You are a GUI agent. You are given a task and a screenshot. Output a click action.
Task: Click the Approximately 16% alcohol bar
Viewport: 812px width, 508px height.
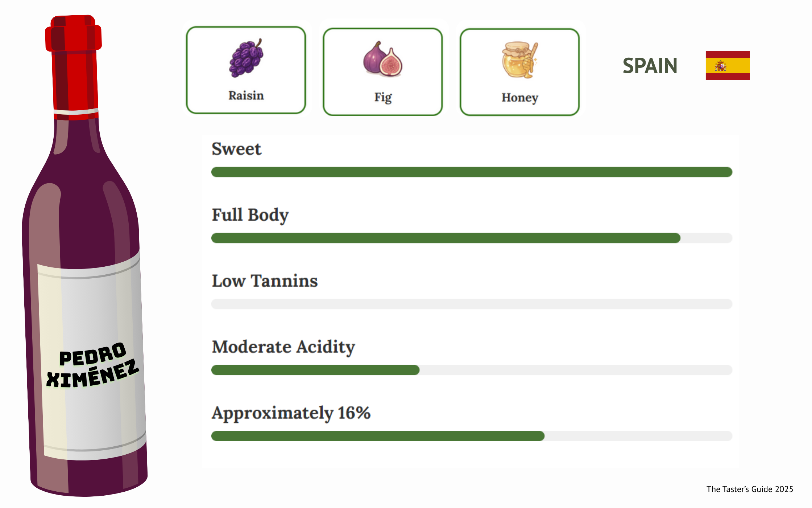click(378, 436)
